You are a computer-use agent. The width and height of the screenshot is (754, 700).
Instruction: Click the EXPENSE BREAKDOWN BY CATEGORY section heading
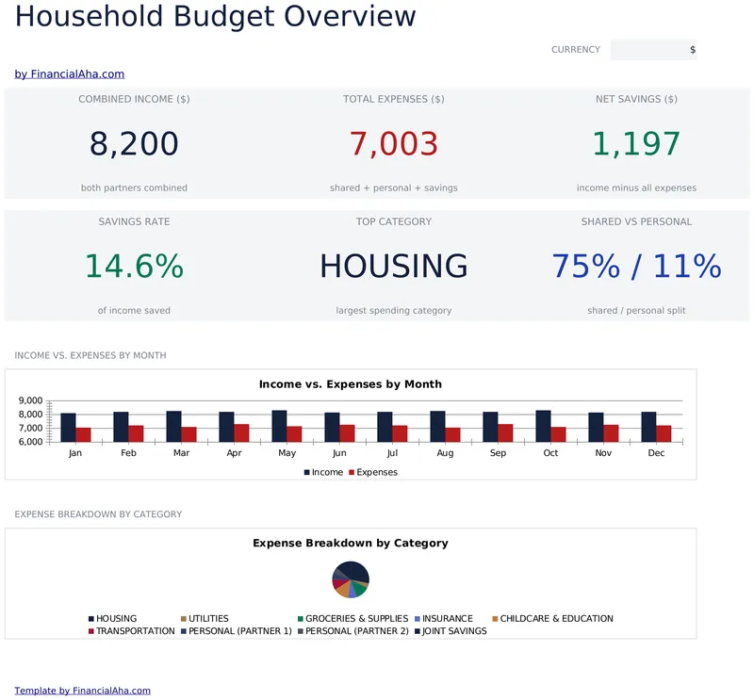click(x=98, y=514)
